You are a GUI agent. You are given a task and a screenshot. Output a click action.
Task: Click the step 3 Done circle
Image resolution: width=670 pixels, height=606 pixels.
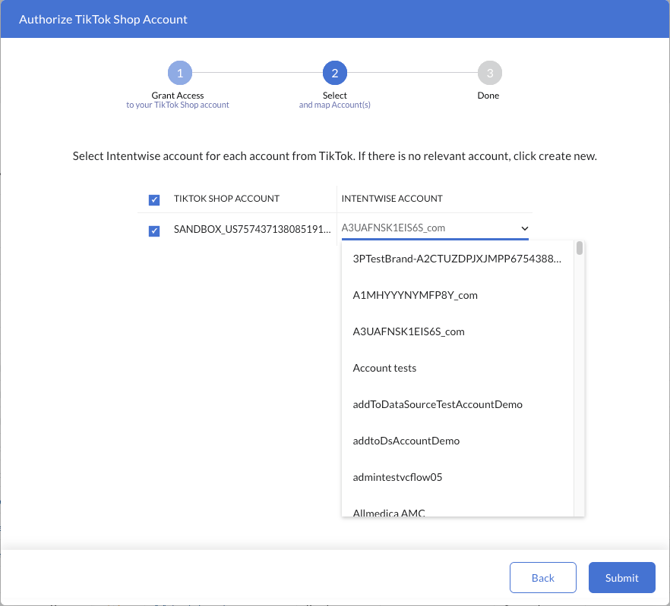pos(490,73)
